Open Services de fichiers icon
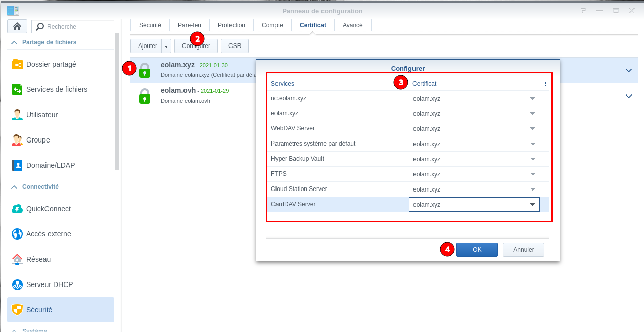The width and height of the screenshot is (644, 332). [x=17, y=89]
